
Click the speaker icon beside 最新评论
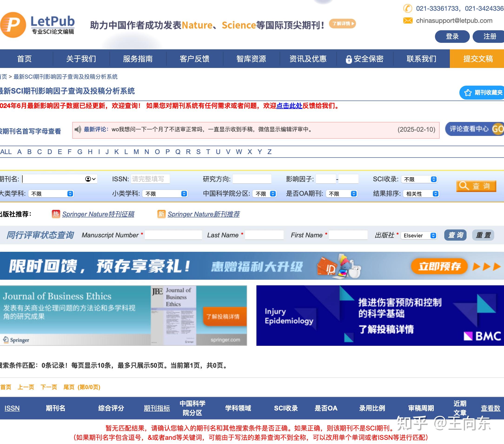[x=78, y=129]
